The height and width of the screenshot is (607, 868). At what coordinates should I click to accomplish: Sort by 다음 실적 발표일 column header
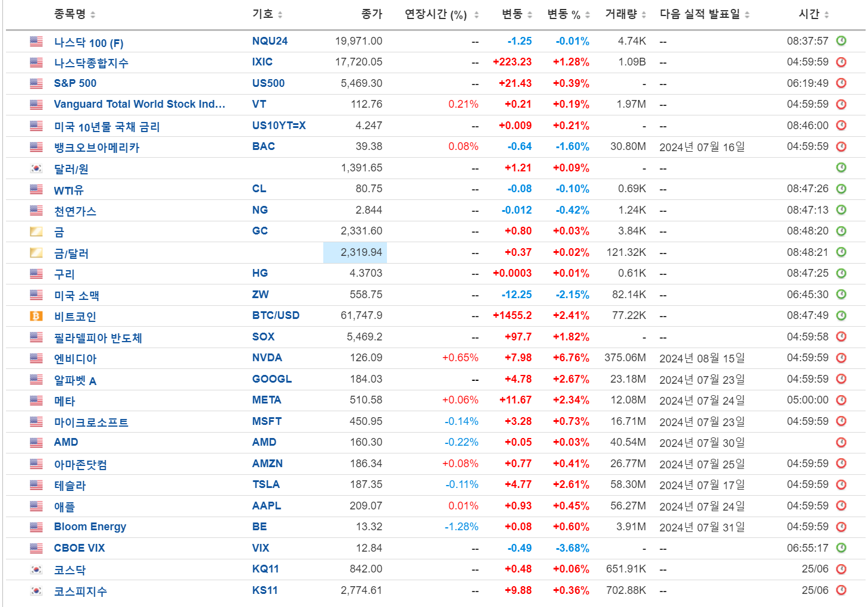pyautogui.click(x=705, y=14)
